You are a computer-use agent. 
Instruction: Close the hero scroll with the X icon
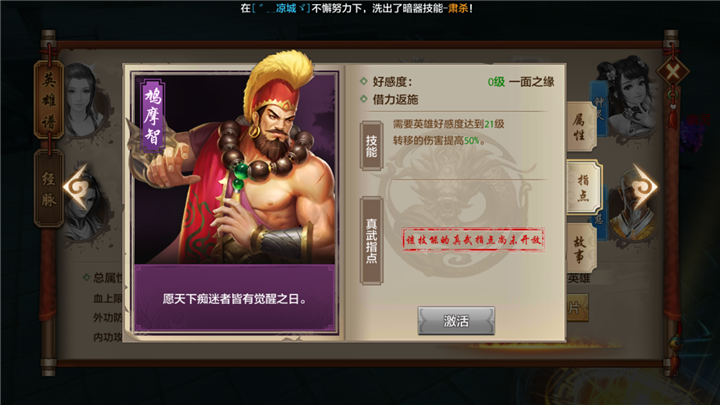tap(672, 72)
